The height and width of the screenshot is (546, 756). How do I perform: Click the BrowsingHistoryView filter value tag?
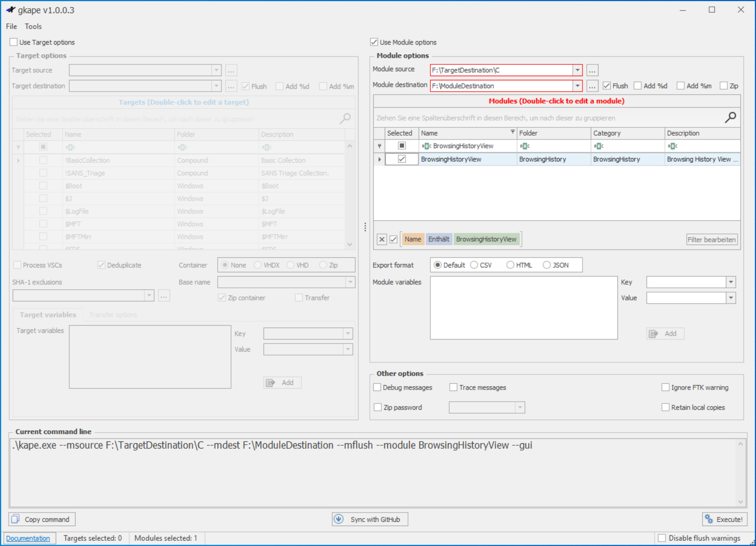[x=486, y=239]
